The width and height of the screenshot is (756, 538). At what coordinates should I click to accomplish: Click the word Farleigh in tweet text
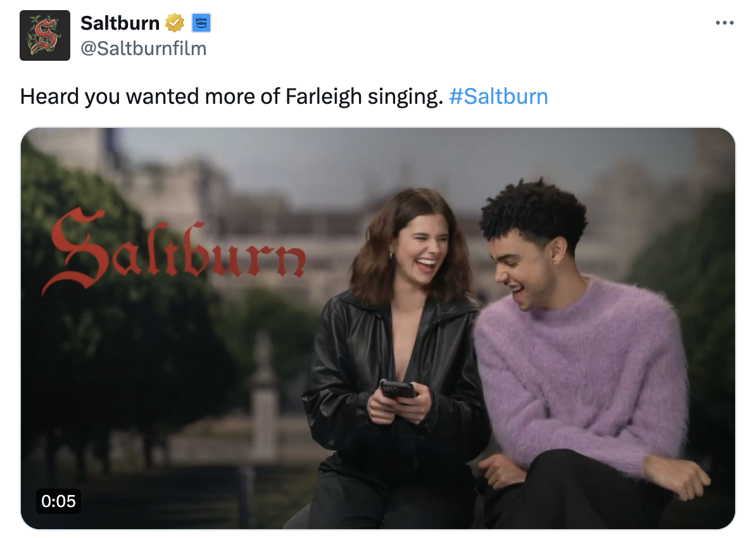(324, 96)
